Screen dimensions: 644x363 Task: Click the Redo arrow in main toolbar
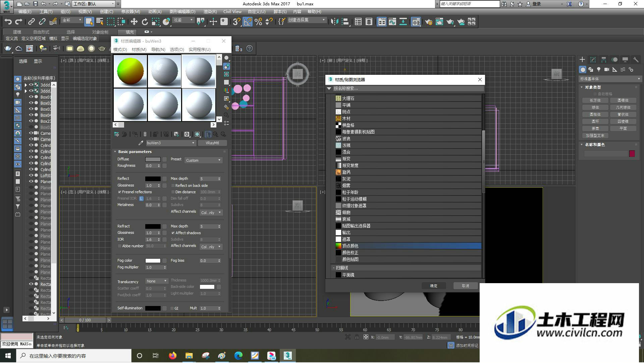(19, 22)
